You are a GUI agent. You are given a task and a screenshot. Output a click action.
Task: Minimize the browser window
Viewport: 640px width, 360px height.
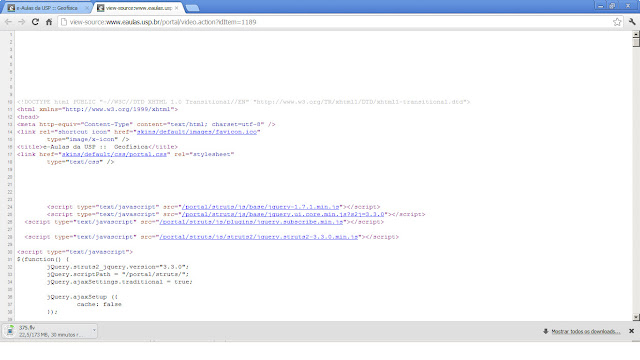(600, 6)
